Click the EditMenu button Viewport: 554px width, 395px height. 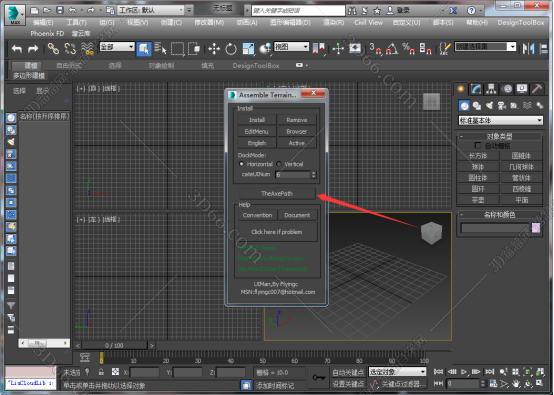point(257,131)
